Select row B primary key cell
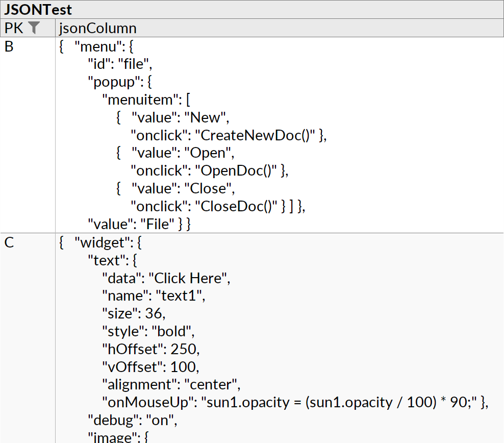Viewport: 504px width, 443px height. (20, 46)
